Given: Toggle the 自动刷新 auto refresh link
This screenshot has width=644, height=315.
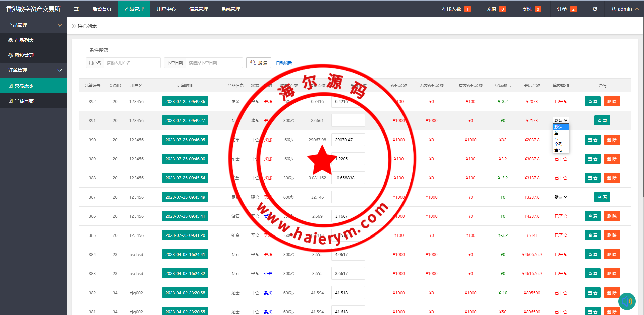Looking at the screenshot, I should (x=284, y=63).
